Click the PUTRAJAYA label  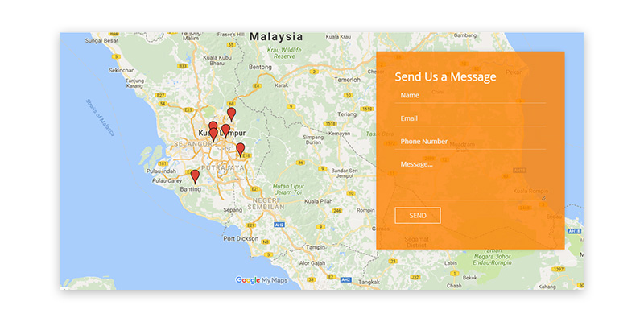(224, 168)
